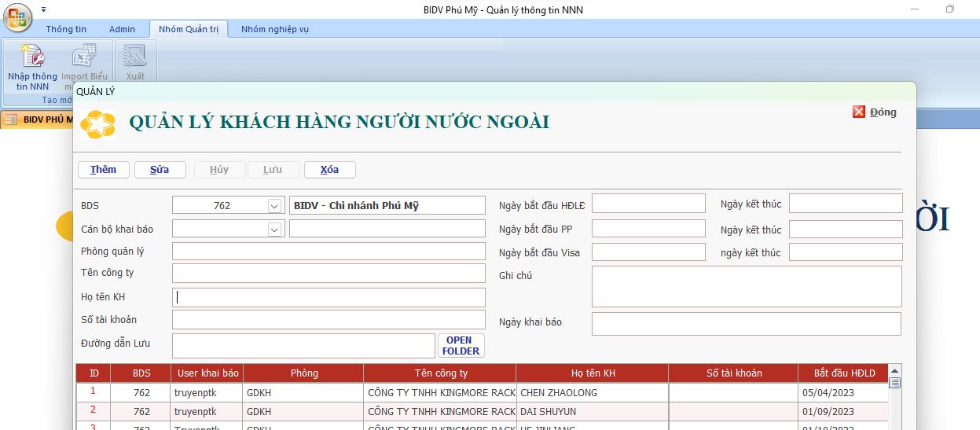Open the Quick Access Toolbar customize arrow
Screen dimensions: 980x430
43,9
